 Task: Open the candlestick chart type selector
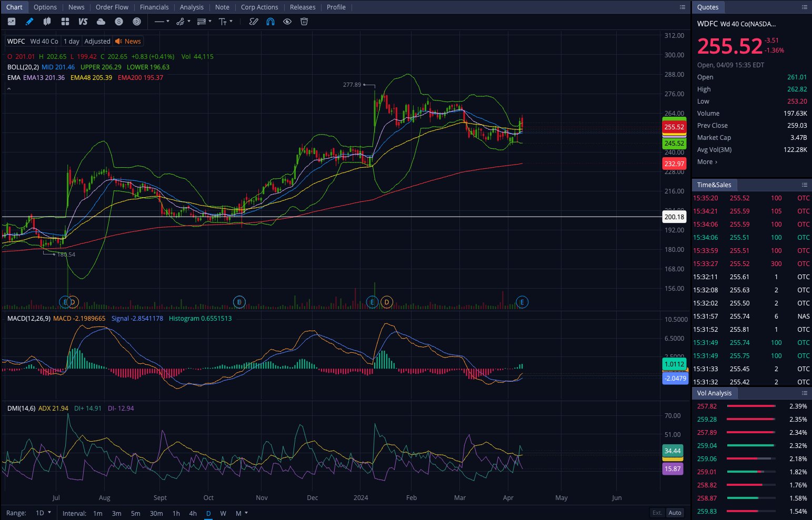click(47, 22)
